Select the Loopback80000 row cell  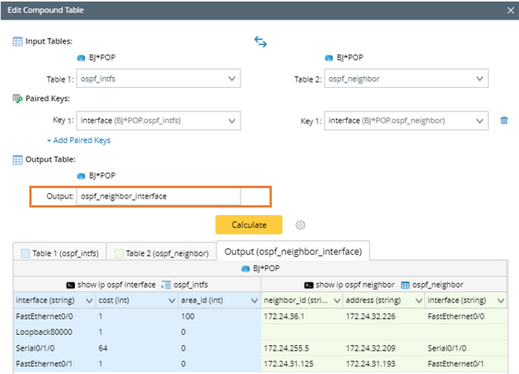44,332
